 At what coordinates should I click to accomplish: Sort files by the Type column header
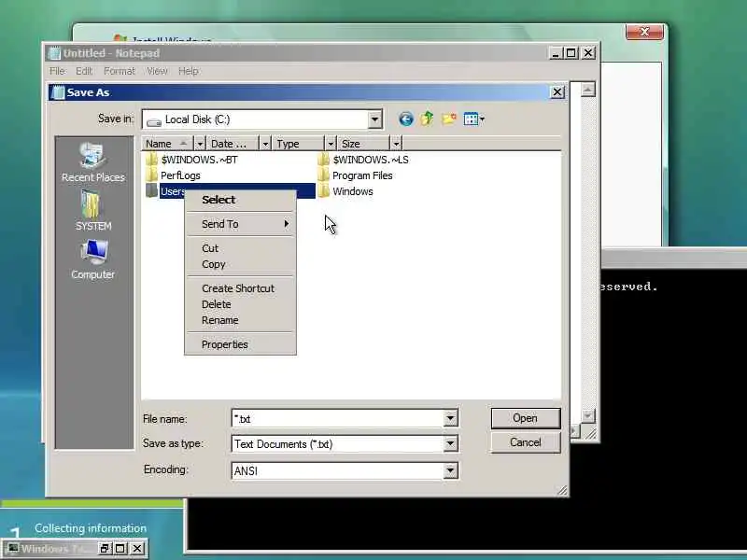(299, 144)
